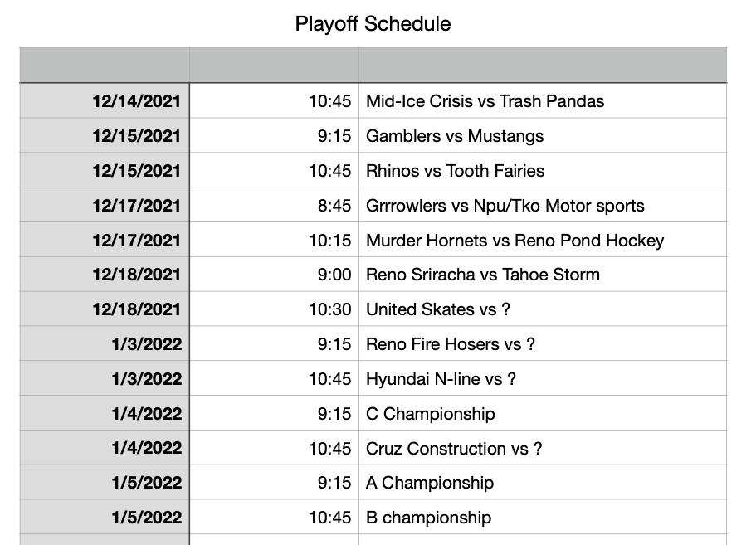Click the A Championship cell
The width and height of the screenshot is (756, 545).
[x=429, y=483]
